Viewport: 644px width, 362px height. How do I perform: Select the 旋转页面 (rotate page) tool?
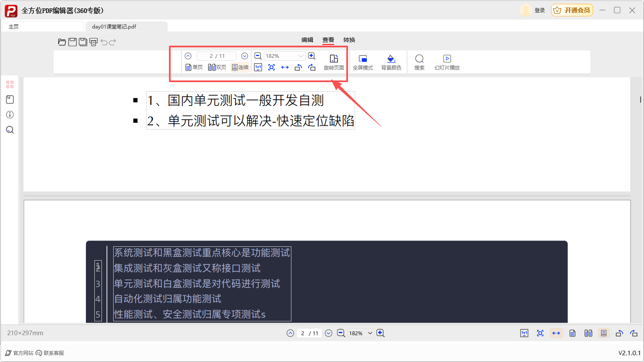(334, 62)
